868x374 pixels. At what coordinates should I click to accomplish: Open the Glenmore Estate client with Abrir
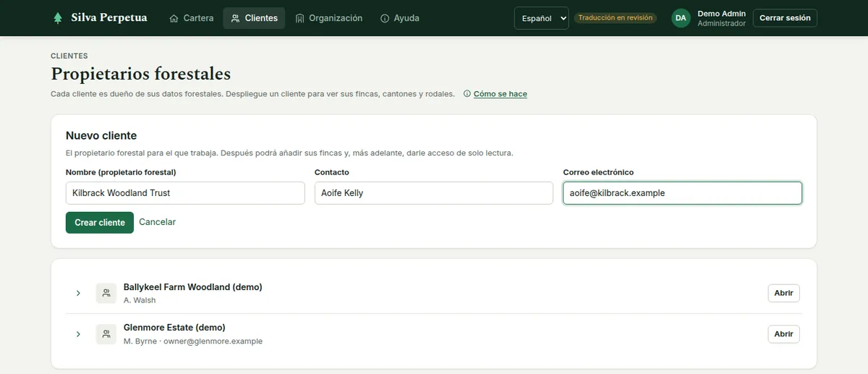(x=783, y=334)
